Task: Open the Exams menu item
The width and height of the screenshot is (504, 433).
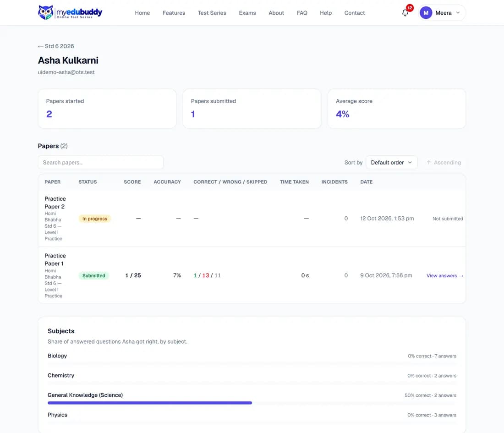Action: point(247,13)
